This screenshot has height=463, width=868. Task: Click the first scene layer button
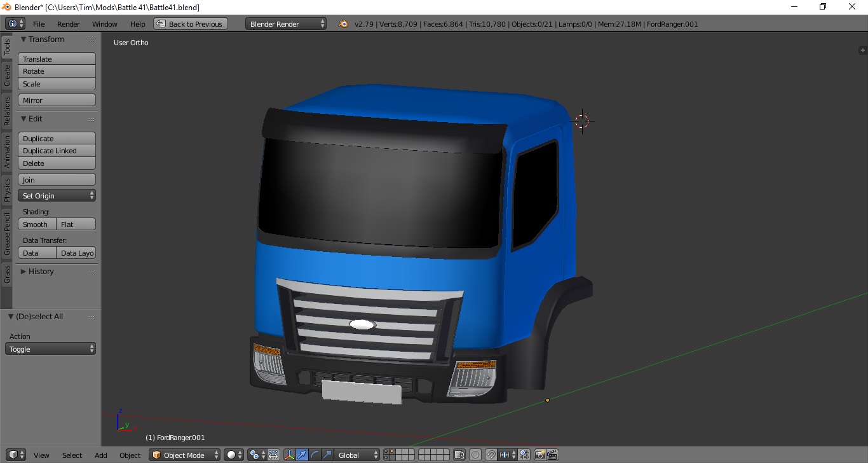point(386,452)
